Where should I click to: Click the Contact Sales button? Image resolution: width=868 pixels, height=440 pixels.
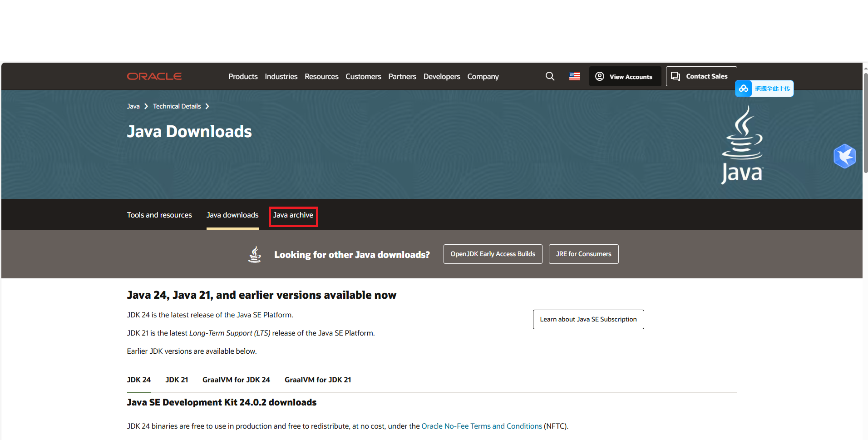(x=701, y=76)
